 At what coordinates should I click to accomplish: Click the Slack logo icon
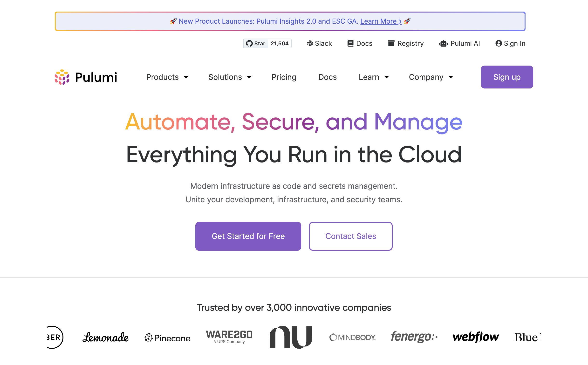coord(310,43)
